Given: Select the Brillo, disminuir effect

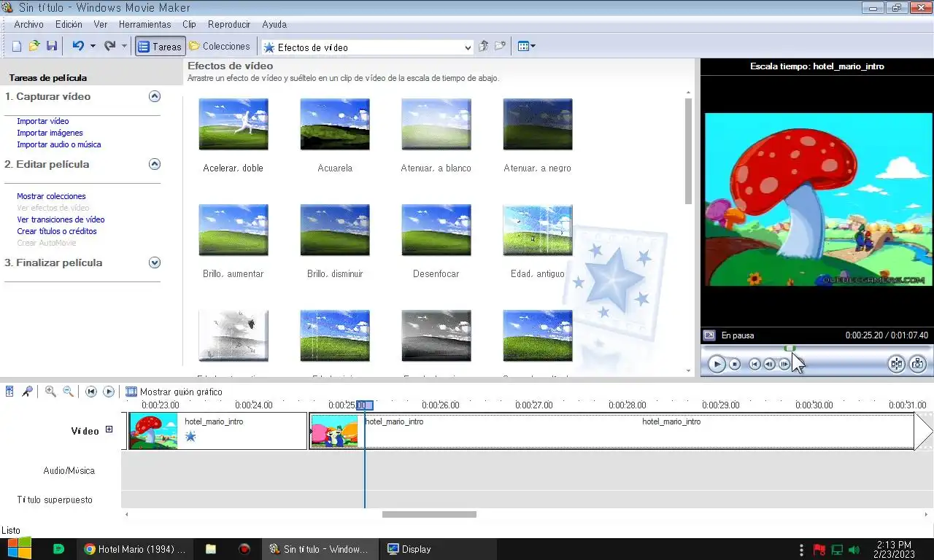Looking at the screenshot, I should click(x=335, y=230).
